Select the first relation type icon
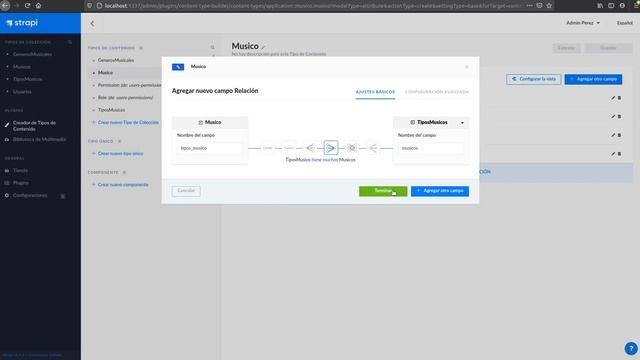The image size is (640, 360). click(x=267, y=148)
